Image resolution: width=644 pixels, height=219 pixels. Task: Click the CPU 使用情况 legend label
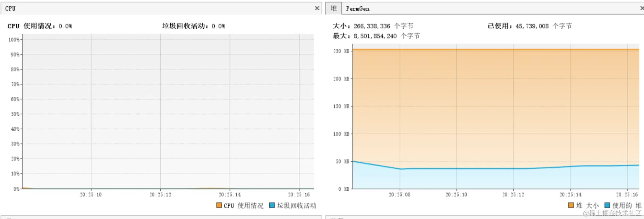(244, 205)
